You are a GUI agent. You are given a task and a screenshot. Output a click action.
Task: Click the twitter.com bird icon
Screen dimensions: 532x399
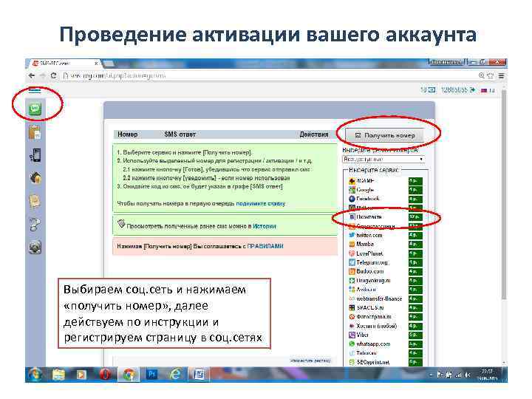[352, 235]
